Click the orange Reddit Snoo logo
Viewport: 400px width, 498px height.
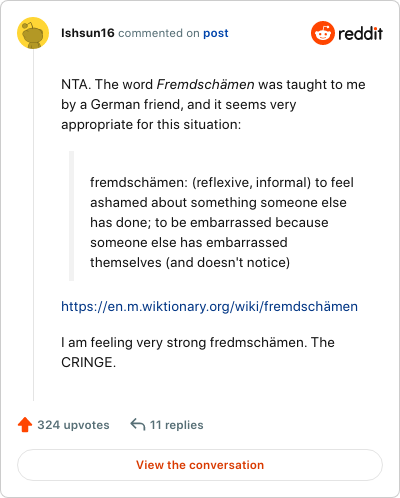(323, 33)
